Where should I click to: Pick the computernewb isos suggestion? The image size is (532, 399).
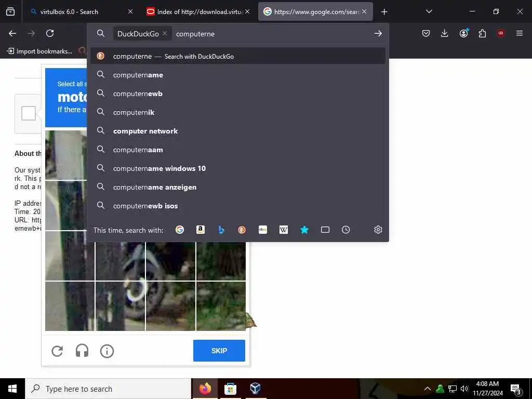click(238, 205)
